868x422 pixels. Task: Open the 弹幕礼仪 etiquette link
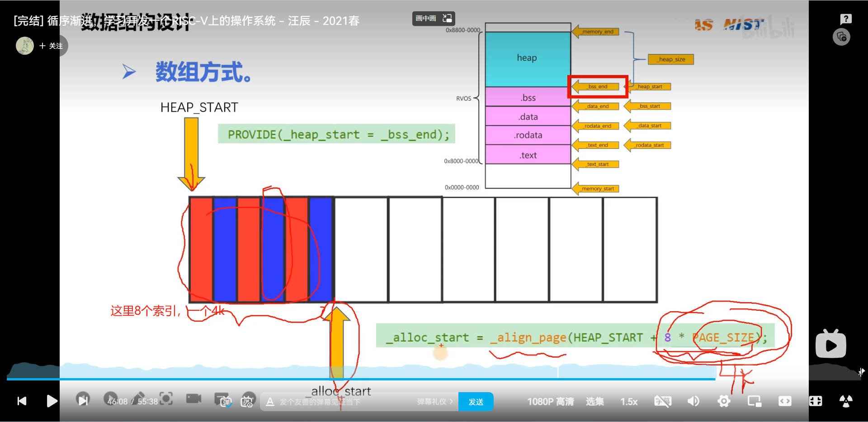pos(435,402)
